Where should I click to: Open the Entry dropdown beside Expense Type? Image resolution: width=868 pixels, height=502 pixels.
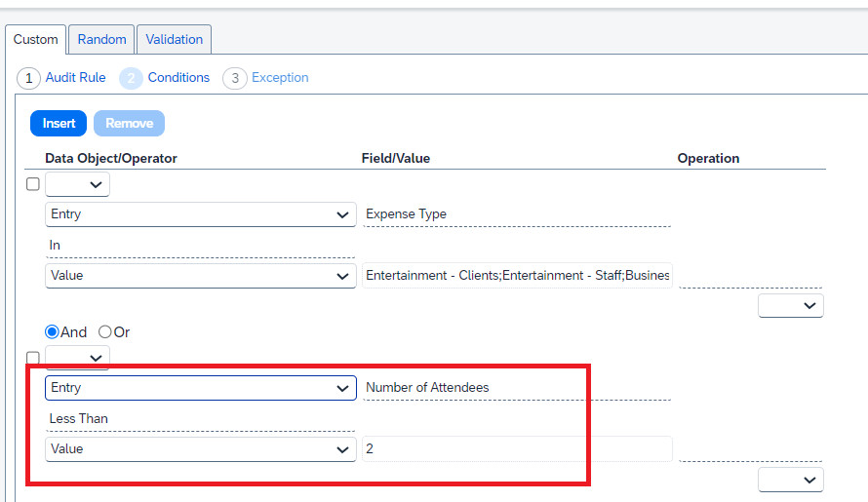click(200, 214)
